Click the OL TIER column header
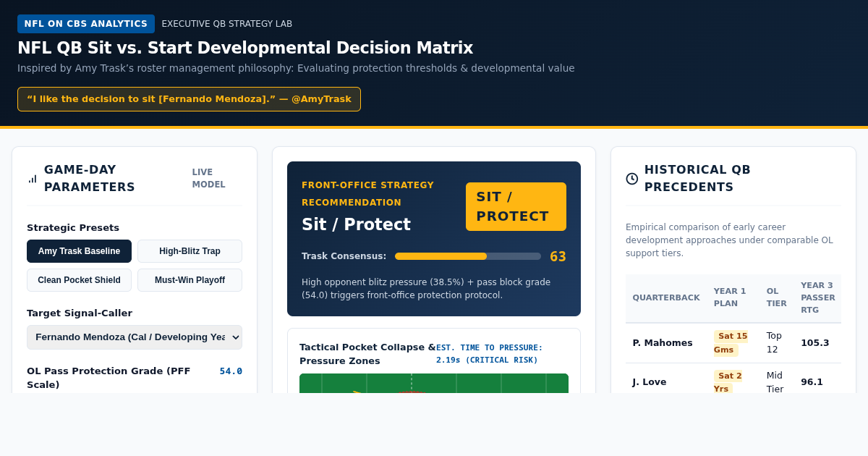 point(777,297)
